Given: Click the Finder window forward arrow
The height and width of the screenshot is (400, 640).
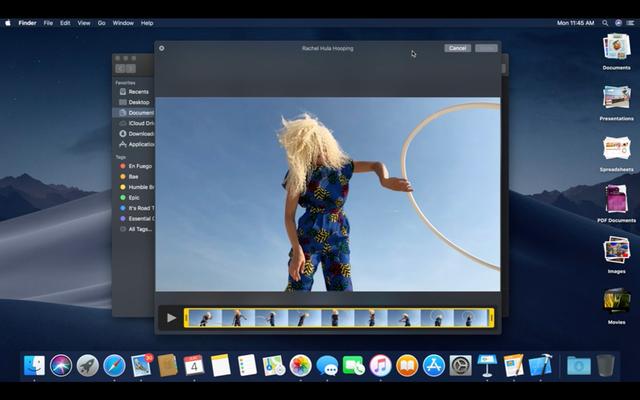Looking at the screenshot, I should 131,69.
